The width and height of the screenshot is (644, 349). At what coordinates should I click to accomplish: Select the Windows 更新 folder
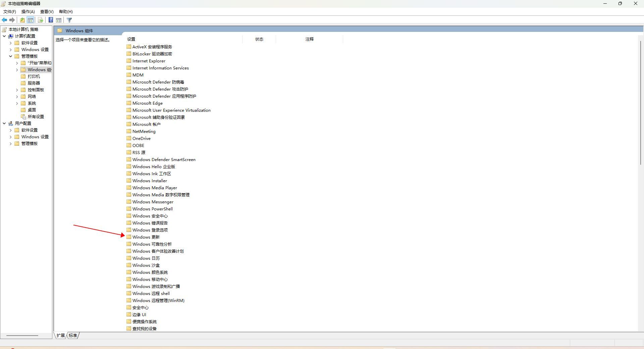[x=143, y=237]
